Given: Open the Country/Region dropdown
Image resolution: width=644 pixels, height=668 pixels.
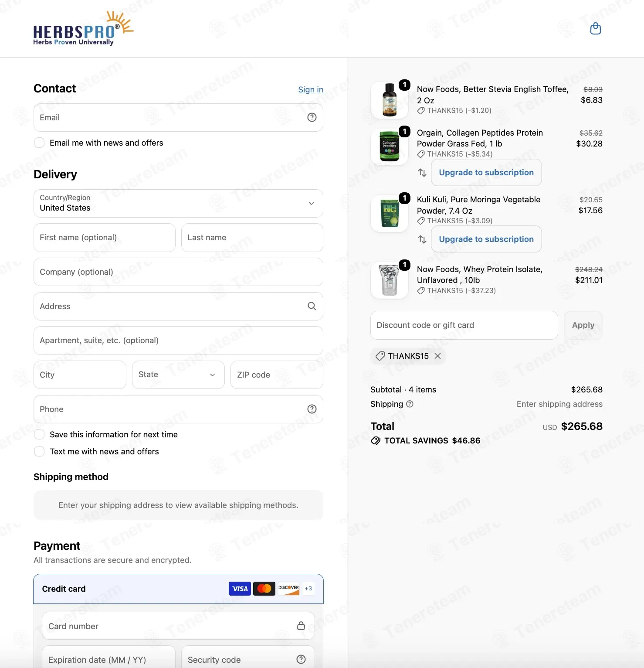Looking at the screenshot, I should point(178,203).
